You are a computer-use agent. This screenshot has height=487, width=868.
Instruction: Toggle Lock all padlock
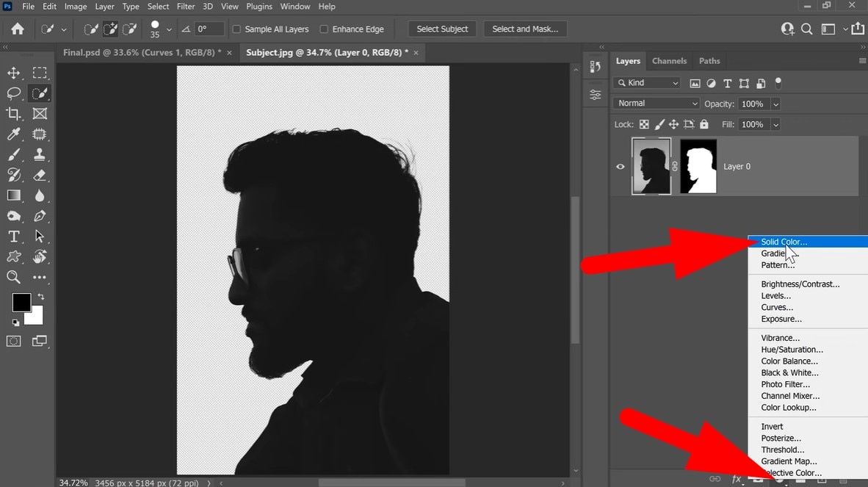(704, 125)
